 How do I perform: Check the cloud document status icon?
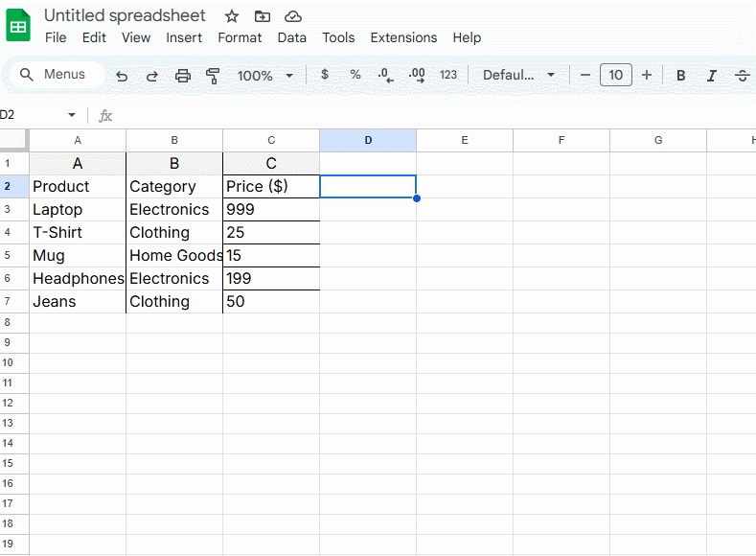coord(293,16)
